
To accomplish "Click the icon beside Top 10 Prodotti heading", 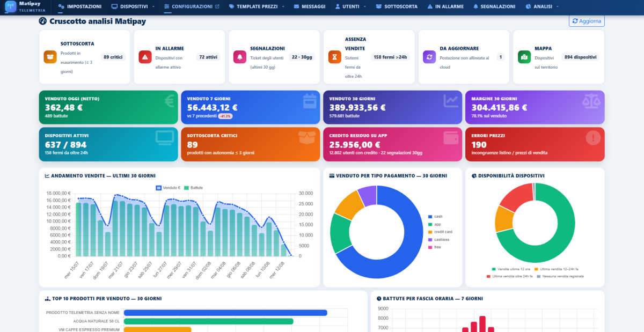I will pyautogui.click(x=47, y=298).
